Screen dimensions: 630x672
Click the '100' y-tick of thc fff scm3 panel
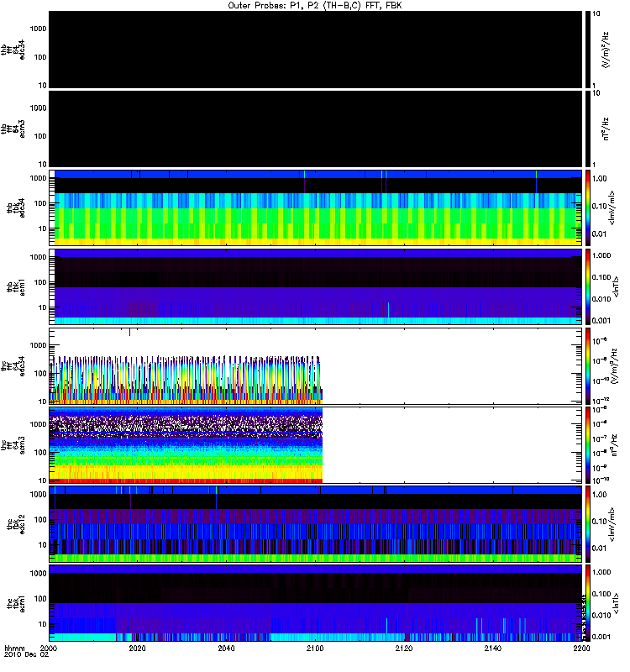coord(40,453)
